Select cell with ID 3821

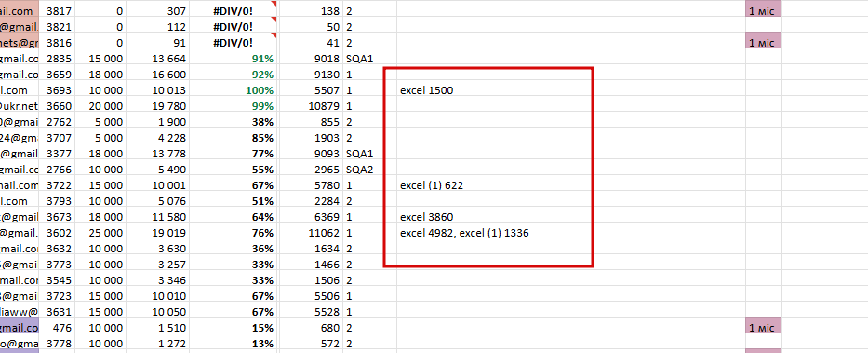click(57, 27)
